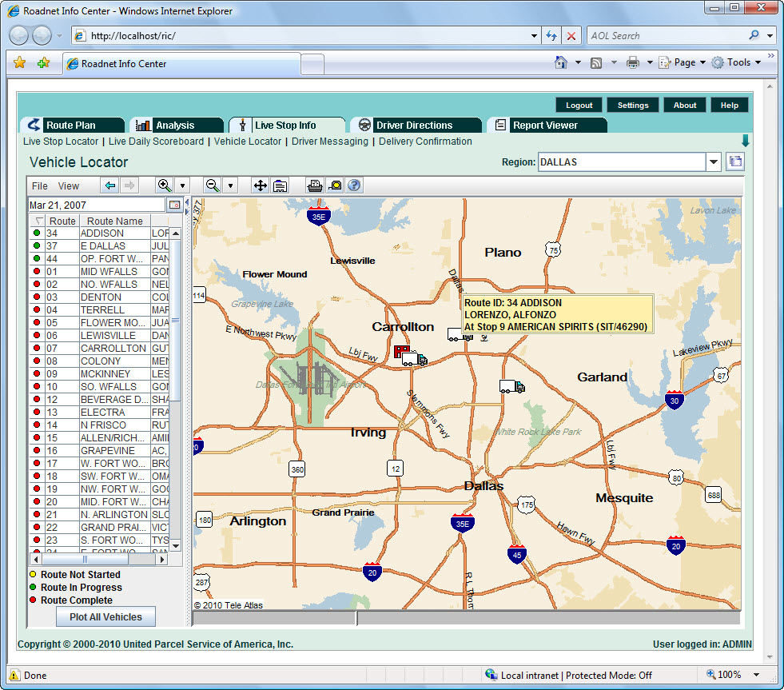This screenshot has height=690, width=784.
Task: Open the search provider dropdown arrow
Action: (770, 35)
